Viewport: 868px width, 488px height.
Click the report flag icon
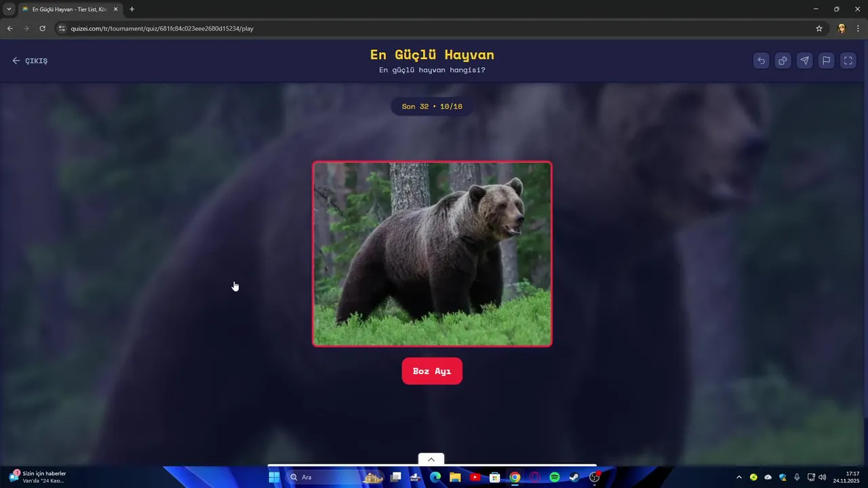(x=826, y=60)
